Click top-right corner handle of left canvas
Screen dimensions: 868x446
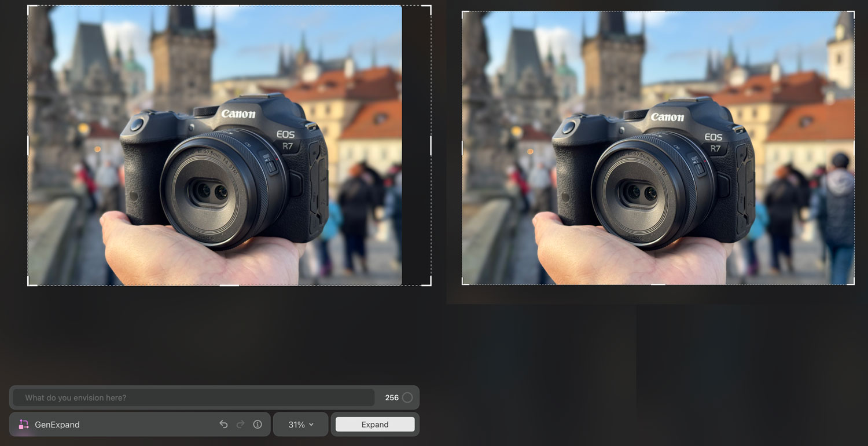point(430,6)
